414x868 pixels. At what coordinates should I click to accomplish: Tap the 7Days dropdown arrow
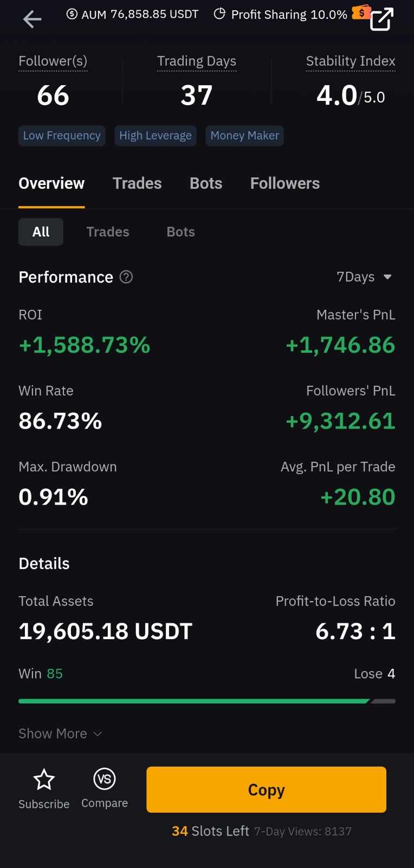click(x=387, y=277)
